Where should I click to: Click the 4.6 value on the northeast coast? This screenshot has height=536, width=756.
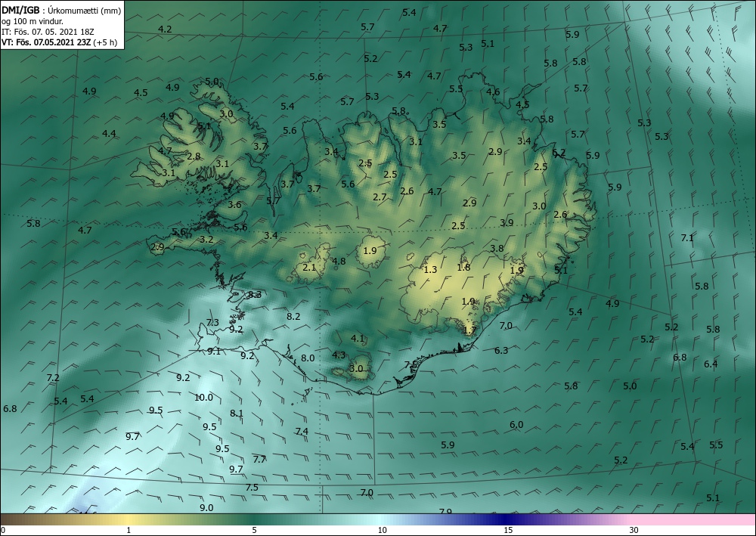493,92
